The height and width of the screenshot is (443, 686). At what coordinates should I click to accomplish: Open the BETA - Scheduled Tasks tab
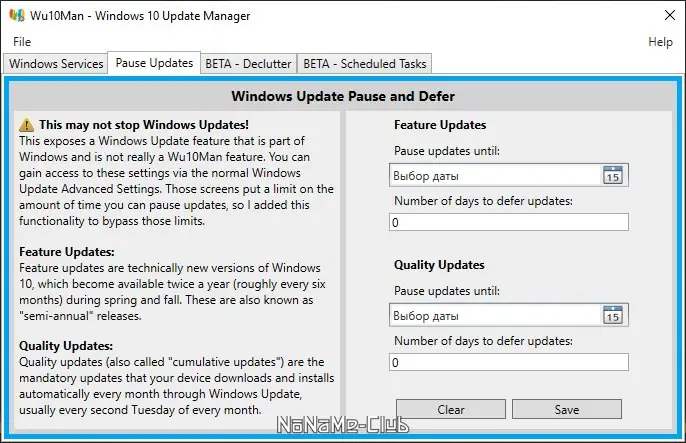point(364,64)
